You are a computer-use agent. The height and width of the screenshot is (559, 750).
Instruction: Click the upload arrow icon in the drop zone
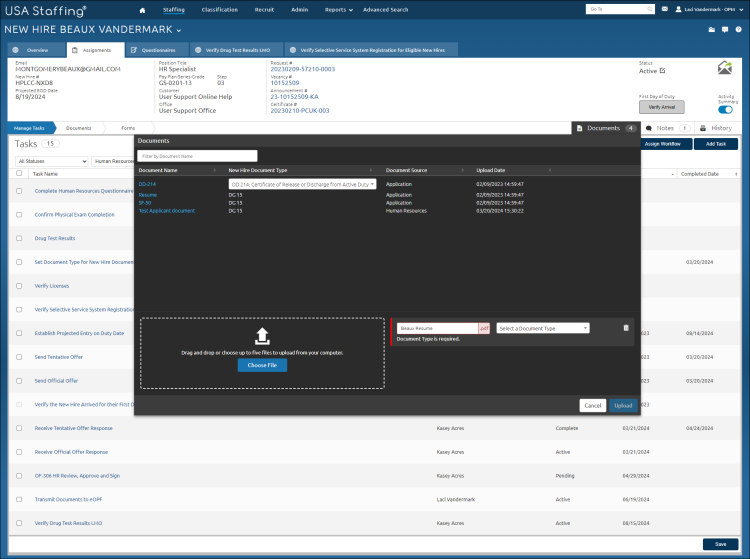point(262,336)
